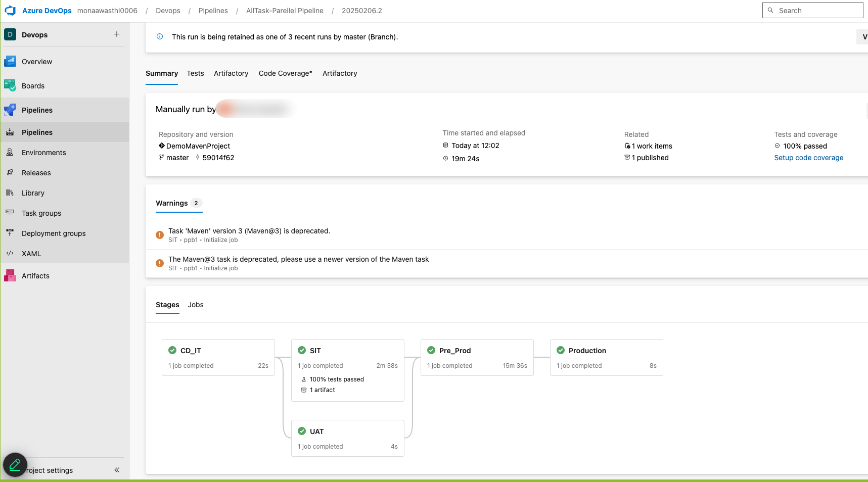Click the Pre_Prod stage success checkmark
868x482 pixels.
[431, 350]
